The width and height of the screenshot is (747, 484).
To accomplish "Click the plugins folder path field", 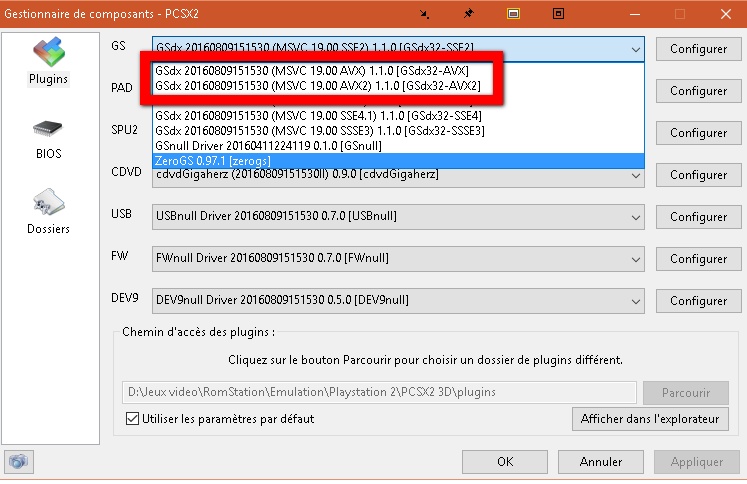I will pos(379,392).
